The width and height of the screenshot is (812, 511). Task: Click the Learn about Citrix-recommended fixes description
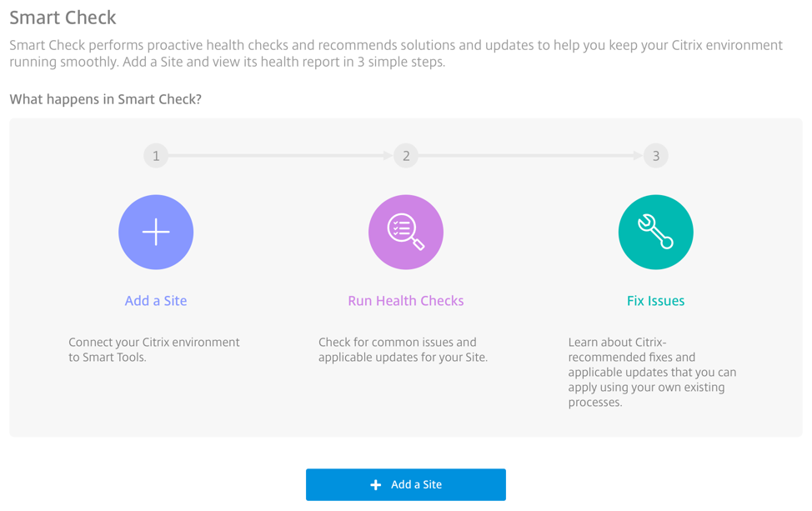pos(652,372)
